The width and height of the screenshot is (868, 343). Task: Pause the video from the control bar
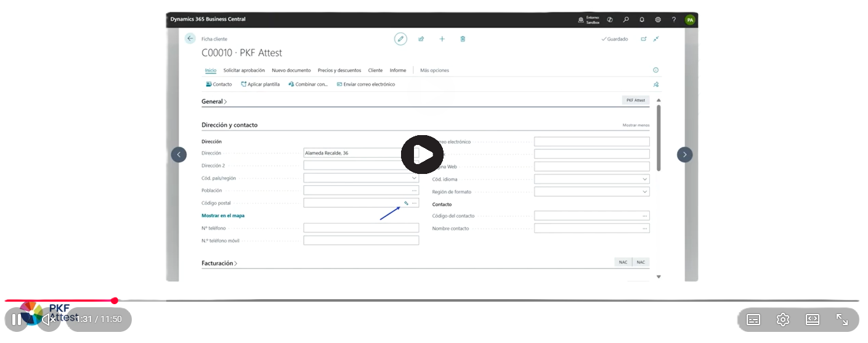17,320
